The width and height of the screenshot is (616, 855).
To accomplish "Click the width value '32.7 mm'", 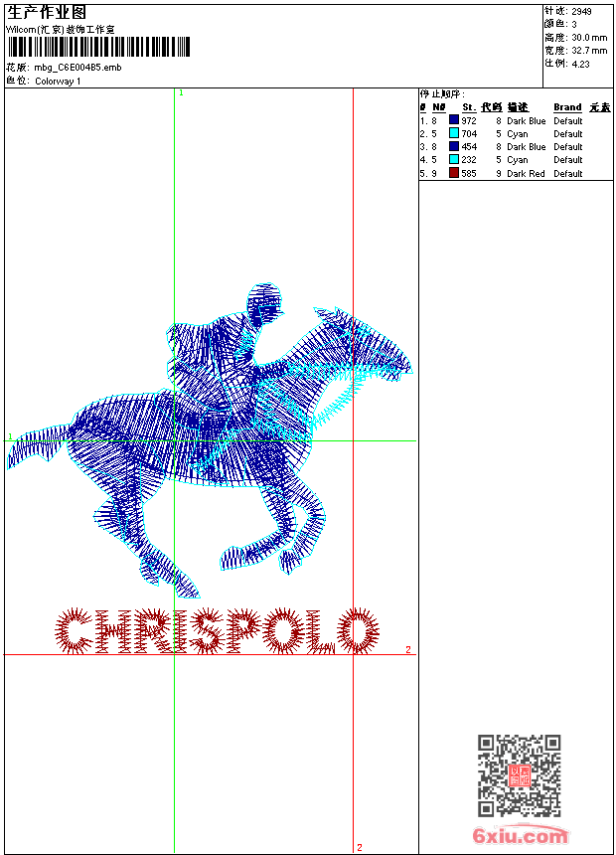I will click(x=589, y=50).
